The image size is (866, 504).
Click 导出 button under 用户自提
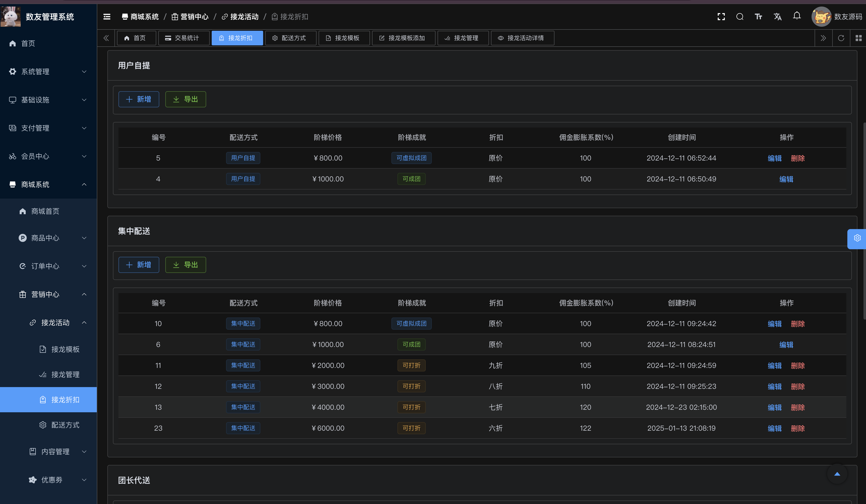(x=185, y=99)
